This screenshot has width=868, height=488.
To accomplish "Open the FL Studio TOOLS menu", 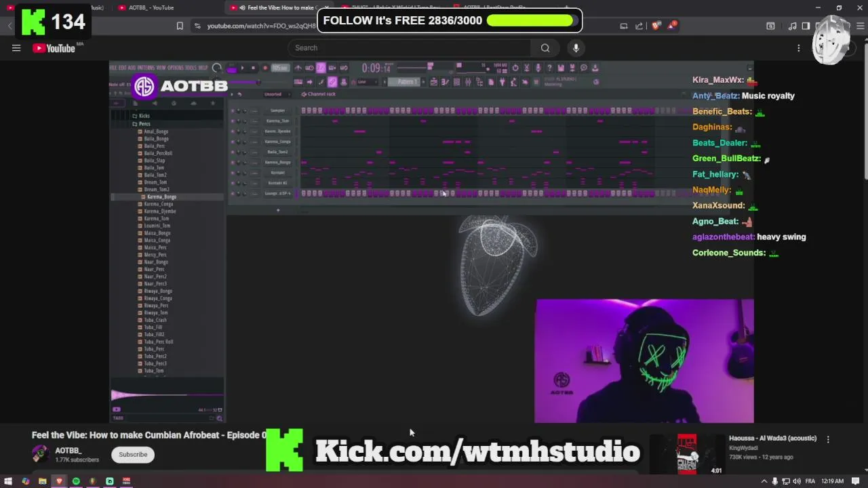I will 191,68.
